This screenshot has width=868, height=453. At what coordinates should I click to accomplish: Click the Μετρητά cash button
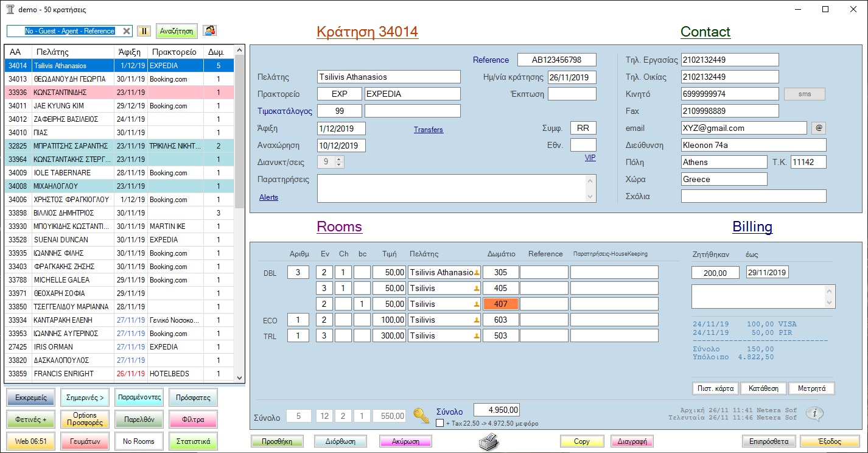tap(811, 388)
